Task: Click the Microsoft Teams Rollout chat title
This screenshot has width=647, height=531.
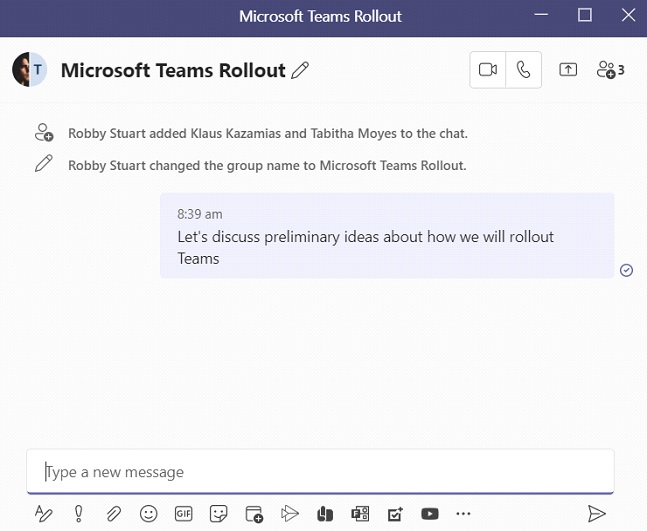Action: tap(173, 70)
